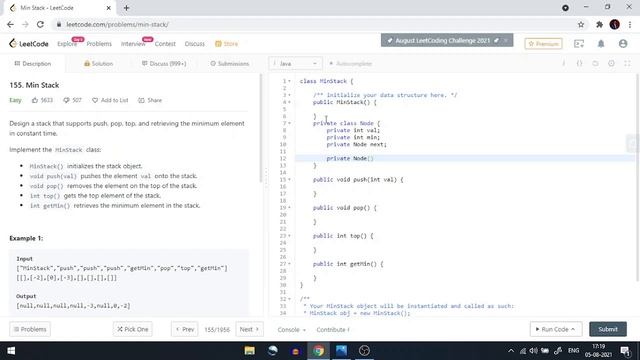
Task: Open Windows Start menu
Action: pos(11,351)
